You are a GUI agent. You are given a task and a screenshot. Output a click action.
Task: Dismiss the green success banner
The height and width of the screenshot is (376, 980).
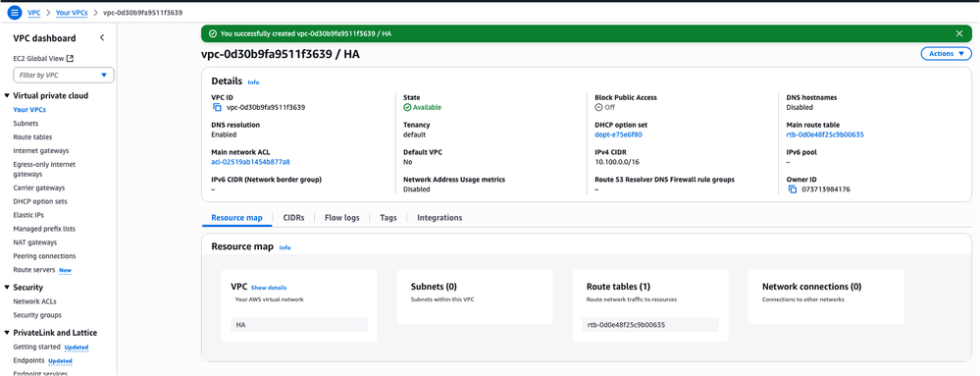pos(959,33)
